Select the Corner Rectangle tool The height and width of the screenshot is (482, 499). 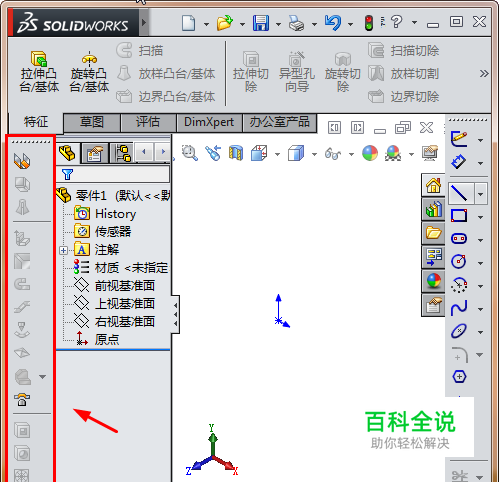459,216
